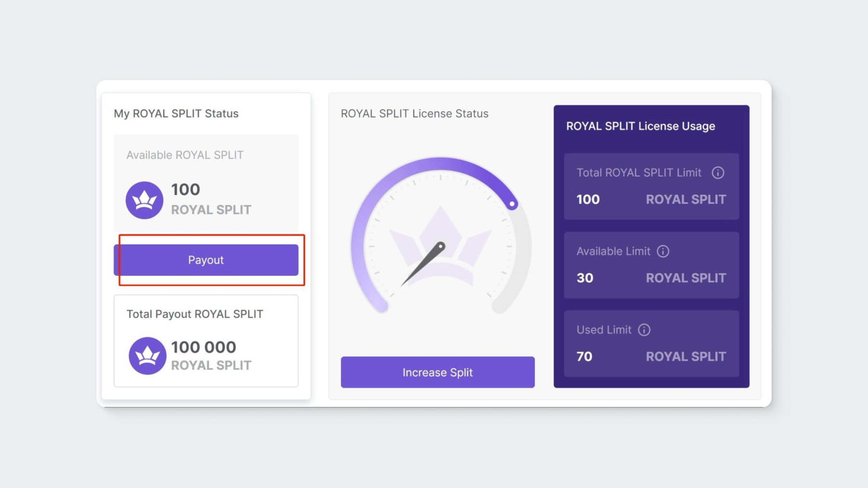The width and height of the screenshot is (868, 488).
Task: Click the white dot at gauge arc end
Action: 512,204
